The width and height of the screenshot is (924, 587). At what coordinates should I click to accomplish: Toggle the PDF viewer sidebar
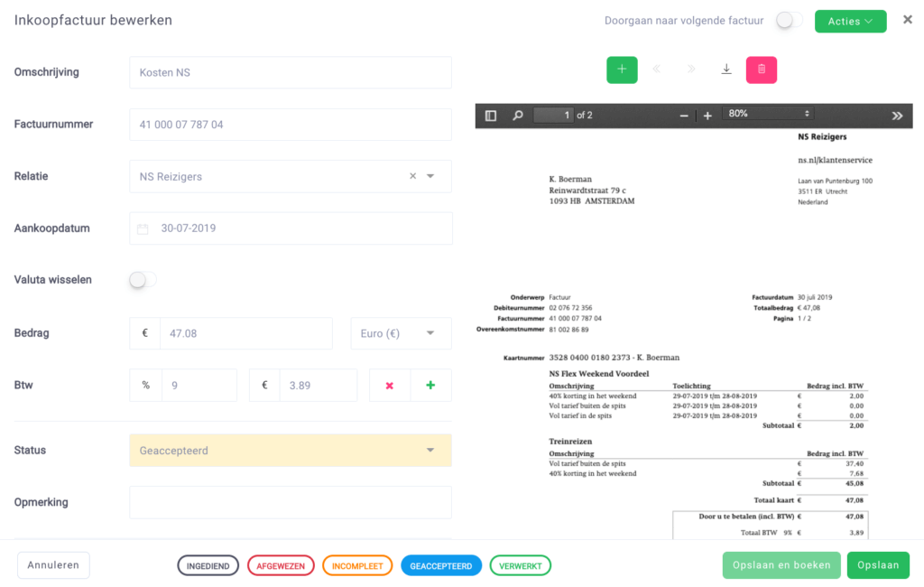491,116
